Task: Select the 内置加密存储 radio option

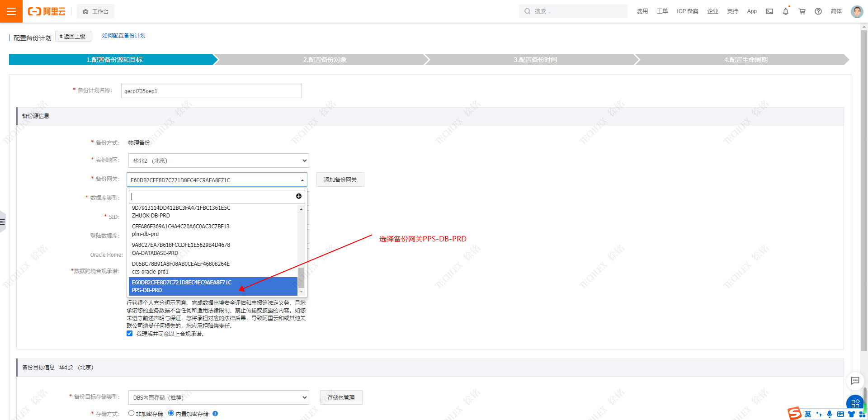Action: 171,413
